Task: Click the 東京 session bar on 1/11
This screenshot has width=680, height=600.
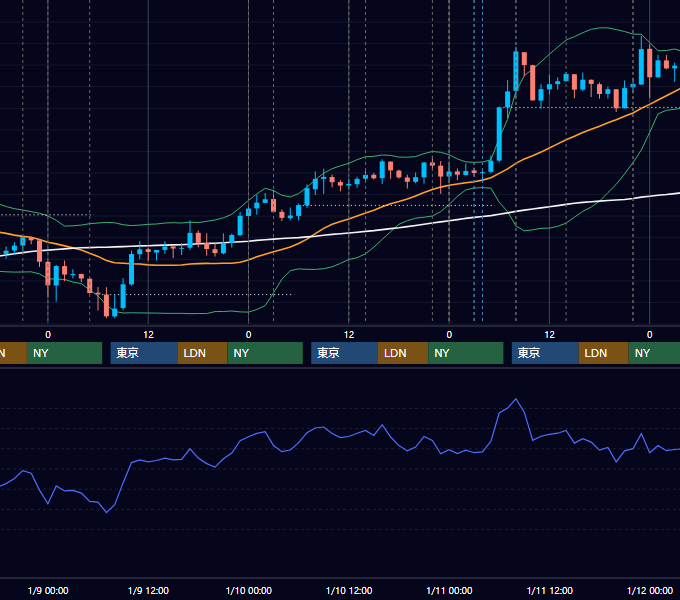Action: [545, 353]
